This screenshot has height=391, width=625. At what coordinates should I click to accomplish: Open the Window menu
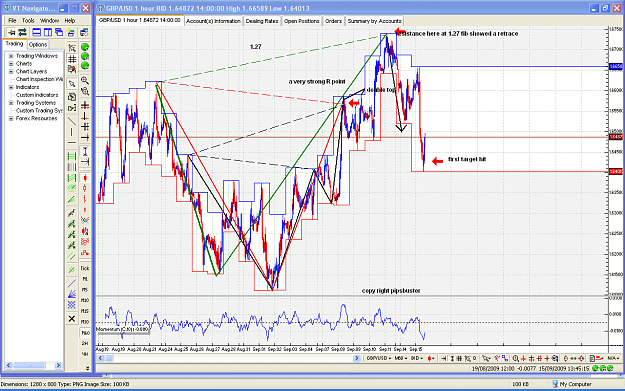click(49, 20)
